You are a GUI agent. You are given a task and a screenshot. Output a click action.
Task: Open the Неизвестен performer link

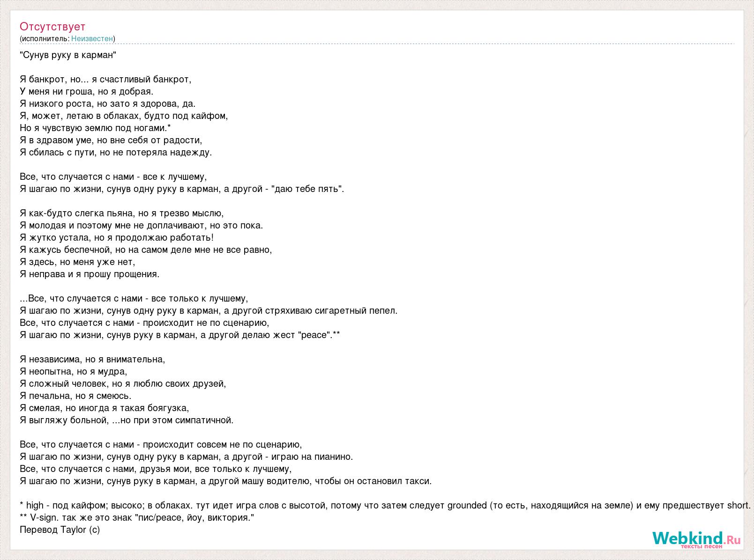point(92,38)
